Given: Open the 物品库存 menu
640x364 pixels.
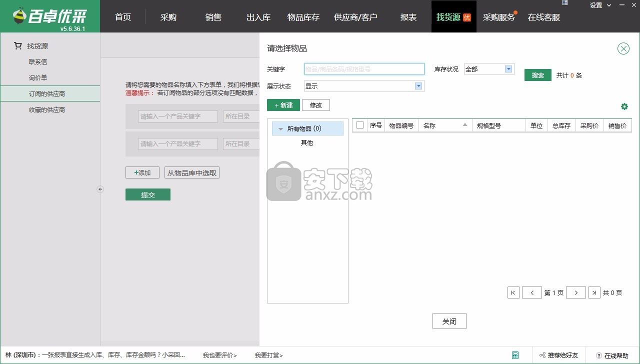Looking at the screenshot, I should point(303,17).
